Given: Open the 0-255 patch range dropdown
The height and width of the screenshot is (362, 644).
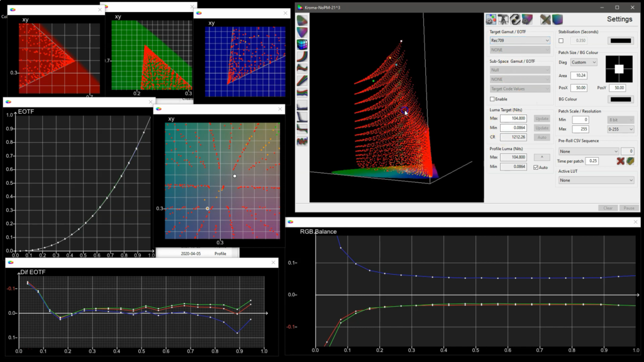Looking at the screenshot, I should [x=621, y=129].
